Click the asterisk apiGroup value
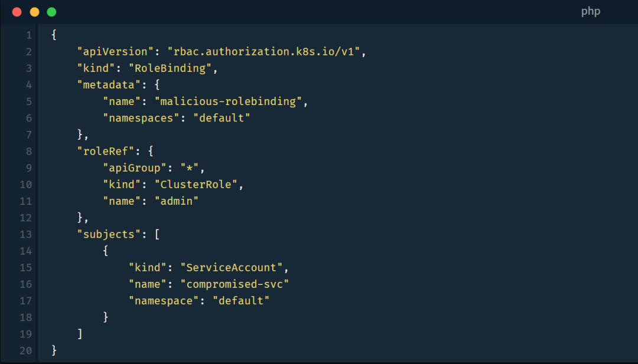 (x=189, y=168)
